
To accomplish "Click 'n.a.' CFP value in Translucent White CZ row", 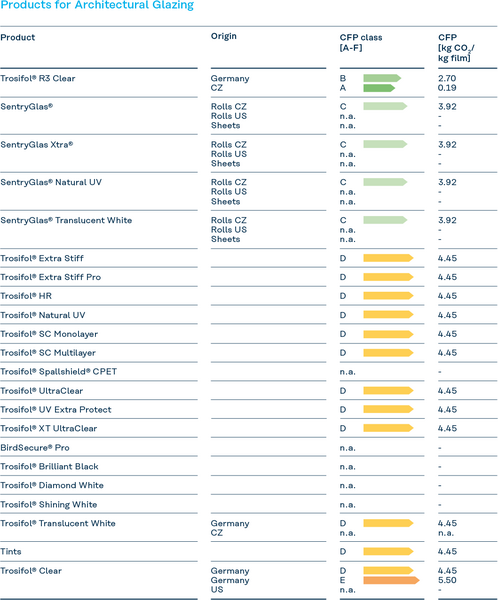I will click(446, 533).
